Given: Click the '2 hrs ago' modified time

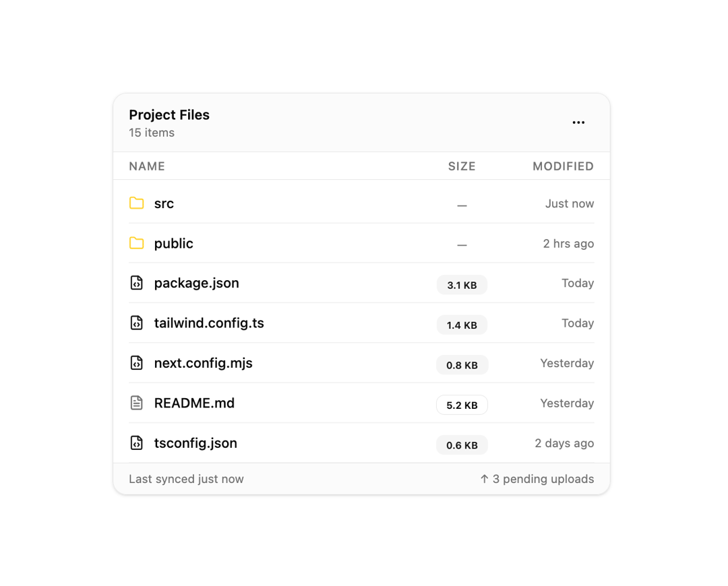Looking at the screenshot, I should [568, 244].
